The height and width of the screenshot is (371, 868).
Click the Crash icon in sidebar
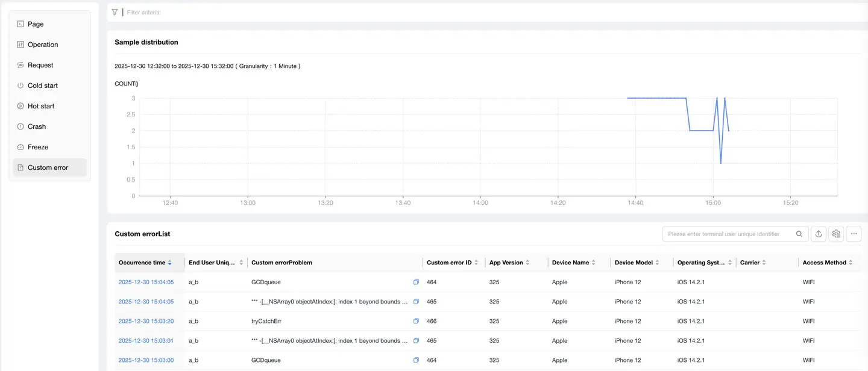(x=20, y=126)
